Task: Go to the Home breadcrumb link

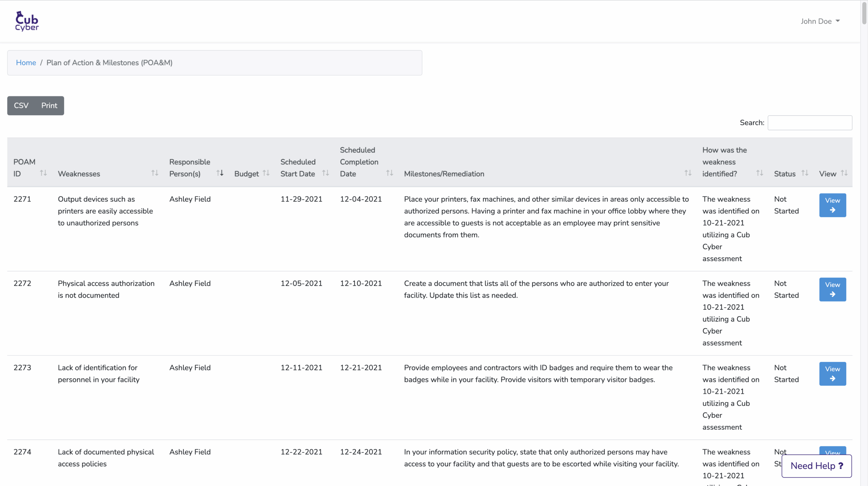Action: coord(26,63)
